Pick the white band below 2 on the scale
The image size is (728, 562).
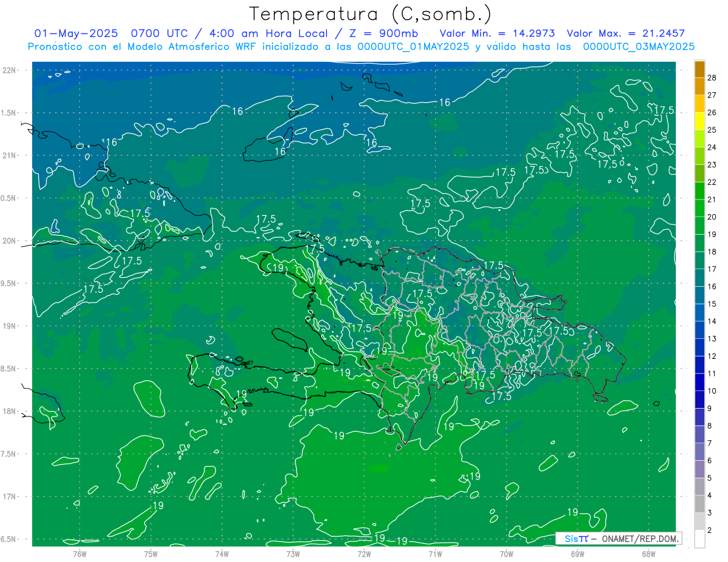pyautogui.click(x=699, y=538)
